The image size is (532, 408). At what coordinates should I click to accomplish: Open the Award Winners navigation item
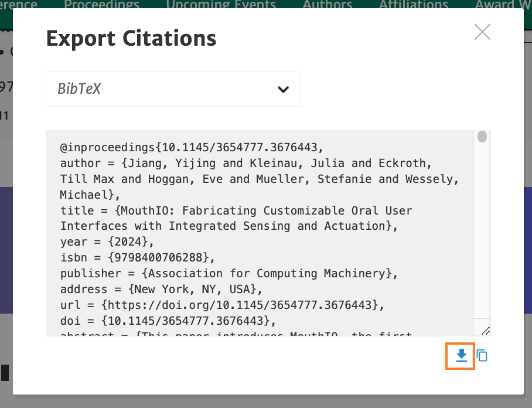503,5
